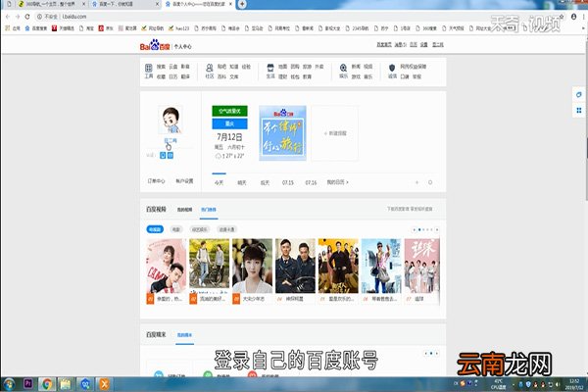The height and width of the screenshot is (392, 588).
Task: Show next videos with right carousel arrow
Action: [437, 229]
